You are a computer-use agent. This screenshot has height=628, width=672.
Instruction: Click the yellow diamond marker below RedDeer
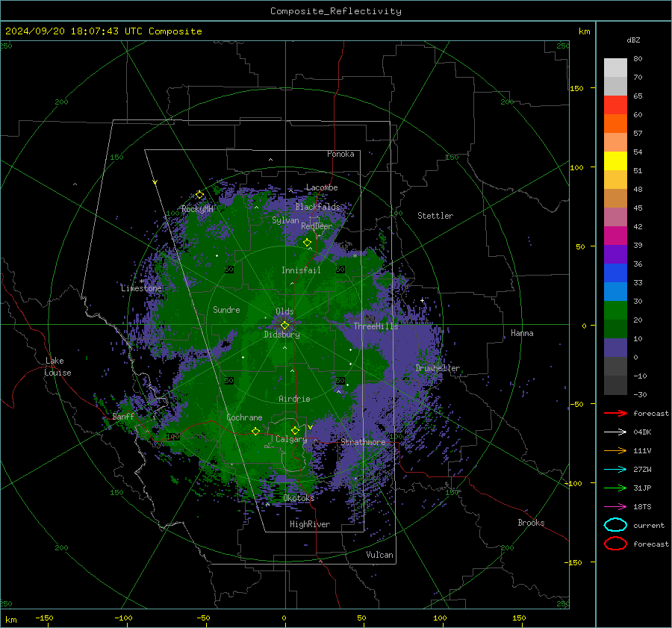(307, 243)
